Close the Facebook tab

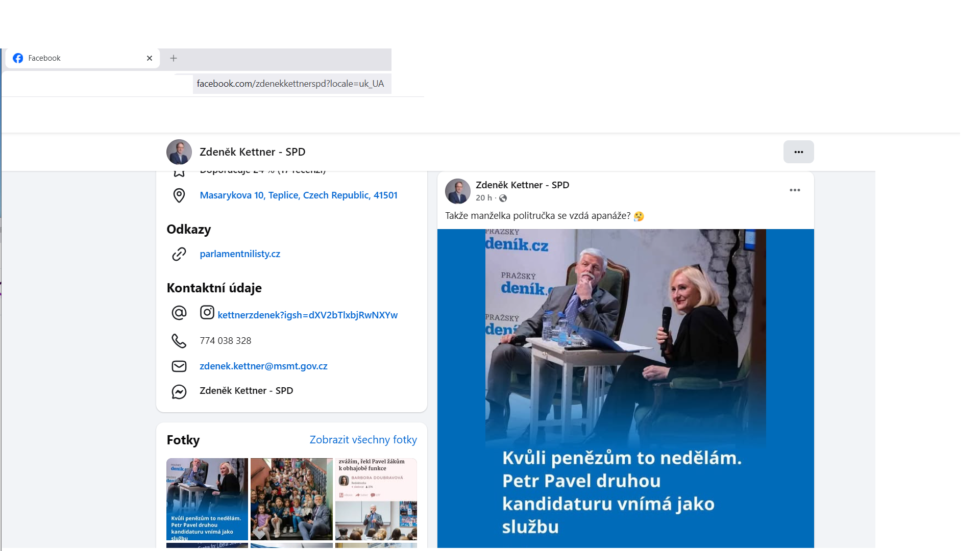click(150, 58)
